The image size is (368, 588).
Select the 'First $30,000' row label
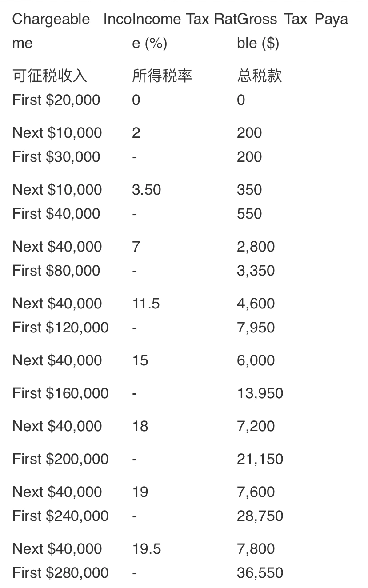pos(56,157)
